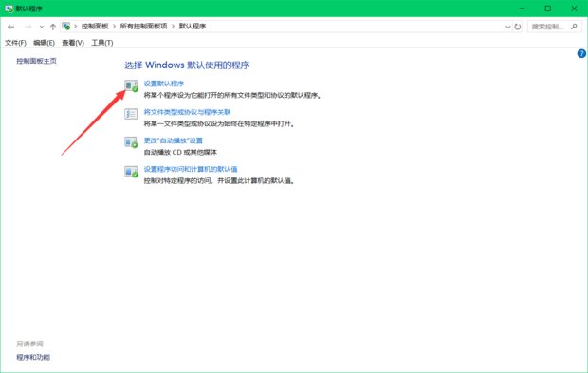
Task: Open the 文件(F) menu
Action: [15, 43]
